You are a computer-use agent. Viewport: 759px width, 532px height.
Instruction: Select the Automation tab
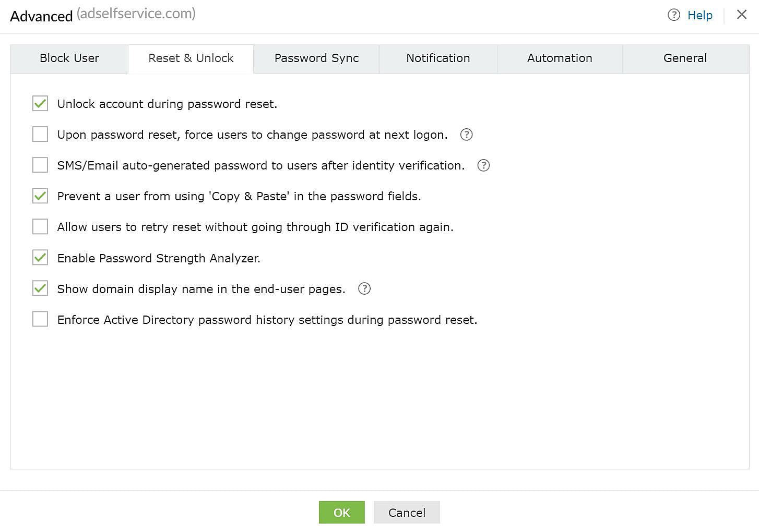560,58
